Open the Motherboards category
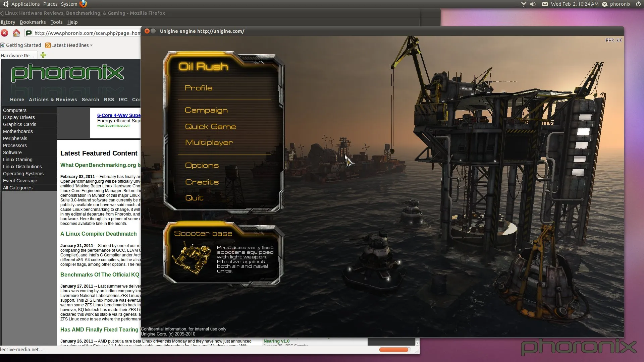The width and height of the screenshot is (644, 362). pyautogui.click(x=29, y=131)
